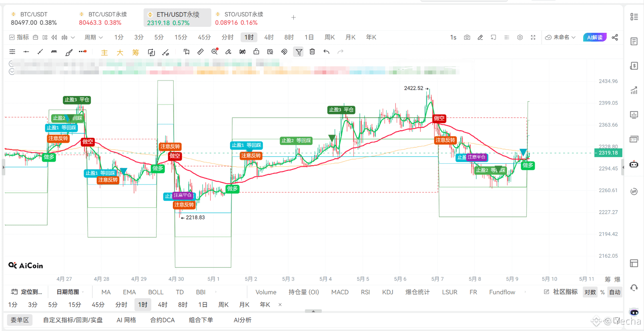The height and width of the screenshot is (331, 644).
Task: Click the 主 yellow toolbar button
Action: (x=104, y=52)
